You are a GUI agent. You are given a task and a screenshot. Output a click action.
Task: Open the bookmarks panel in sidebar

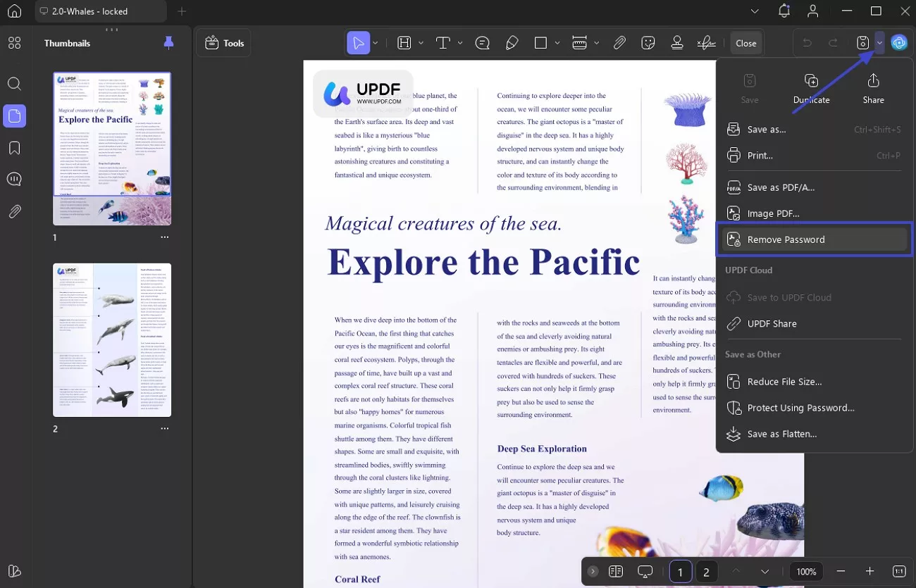(14, 148)
